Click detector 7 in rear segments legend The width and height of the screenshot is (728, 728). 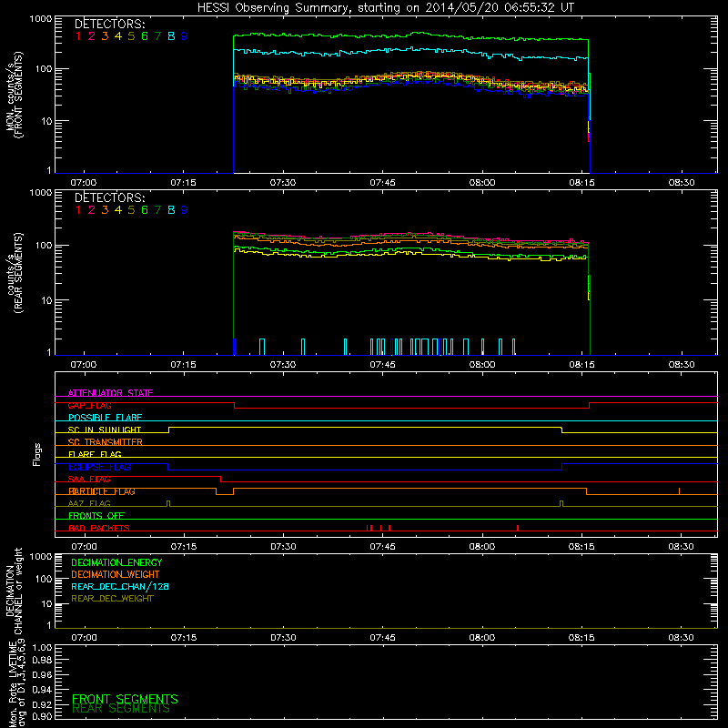pos(157,210)
